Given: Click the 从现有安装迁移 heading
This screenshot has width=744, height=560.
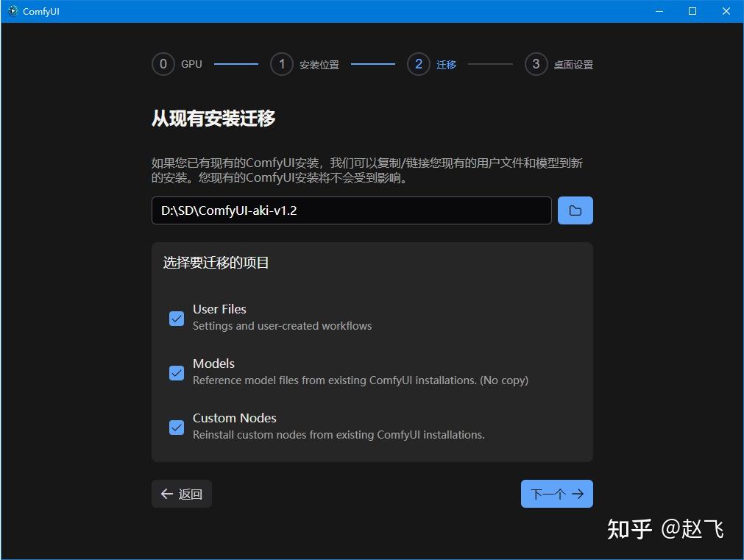Looking at the screenshot, I should tap(213, 118).
